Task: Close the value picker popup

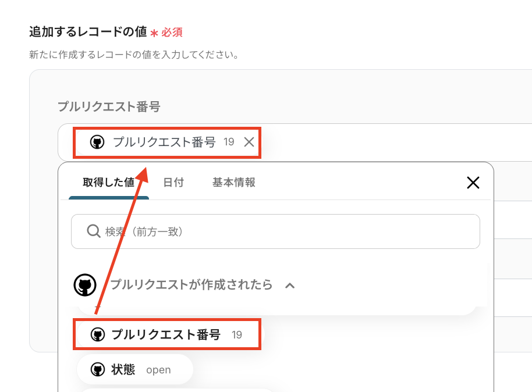Action: click(x=473, y=183)
